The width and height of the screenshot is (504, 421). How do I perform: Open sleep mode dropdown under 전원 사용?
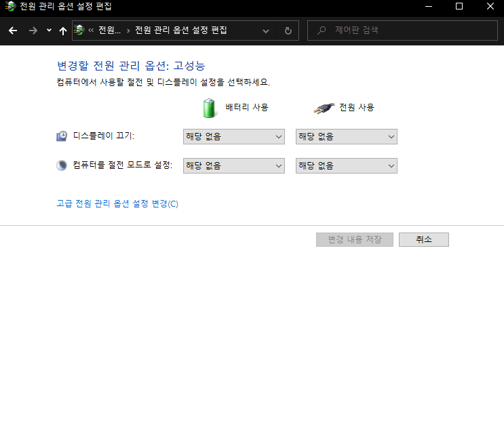[347, 165]
